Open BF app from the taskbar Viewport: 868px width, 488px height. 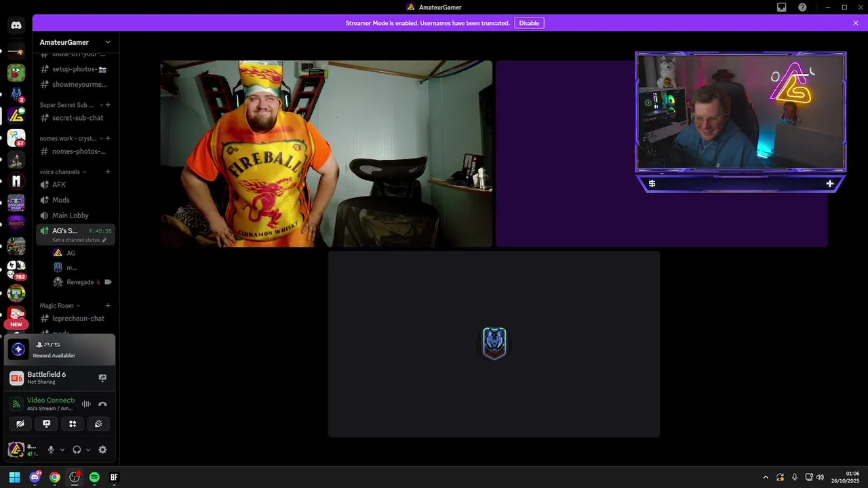[x=114, y=477]
